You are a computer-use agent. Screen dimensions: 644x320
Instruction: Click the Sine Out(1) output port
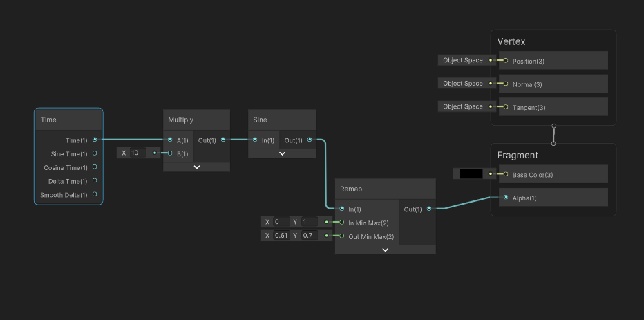[x=310, y=140]
